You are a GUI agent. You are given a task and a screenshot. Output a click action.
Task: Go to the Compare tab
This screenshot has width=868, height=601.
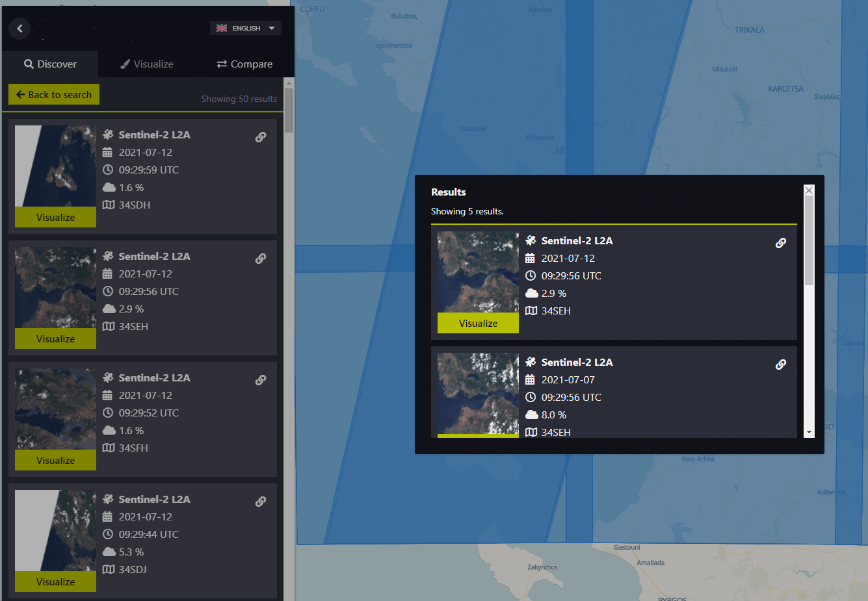tap(244, 64)
